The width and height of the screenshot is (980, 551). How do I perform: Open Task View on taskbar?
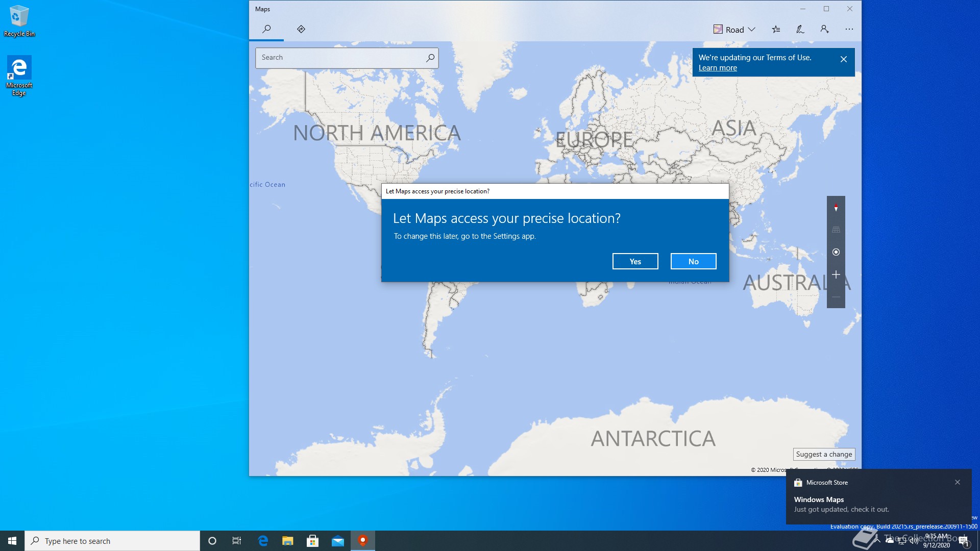pyautogui.click(x=237, y=541)
